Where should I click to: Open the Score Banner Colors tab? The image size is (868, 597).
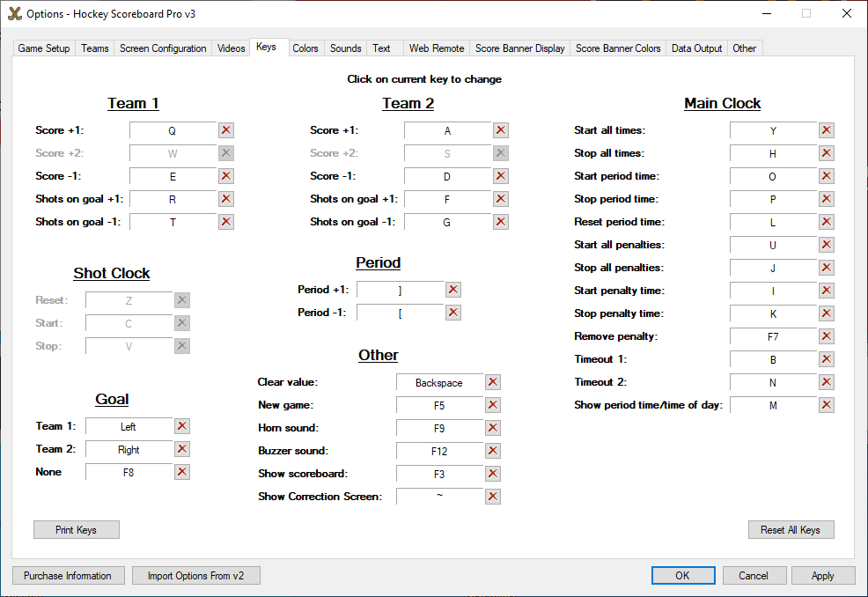tap(618, 48)
